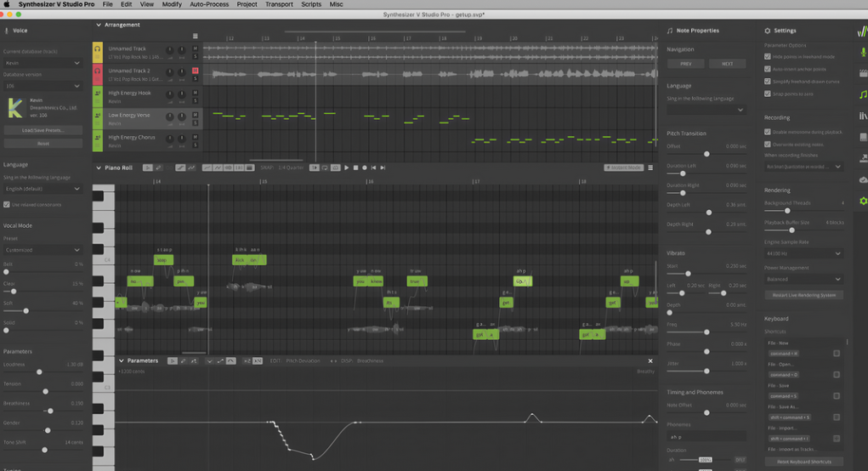Image resolution: width=868 pixels, height=471 pixels.
Task: Open the Piano Roll hamburger menu
Action: click(x=650, y=167)
